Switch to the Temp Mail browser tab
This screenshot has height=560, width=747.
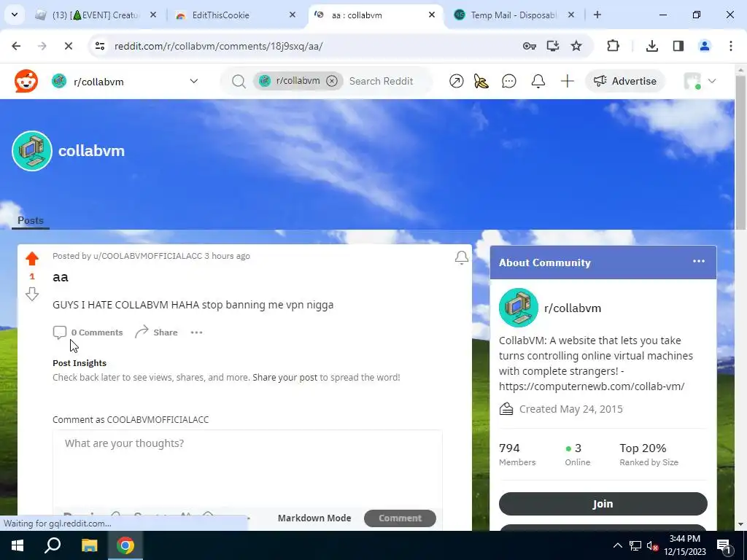514,15
